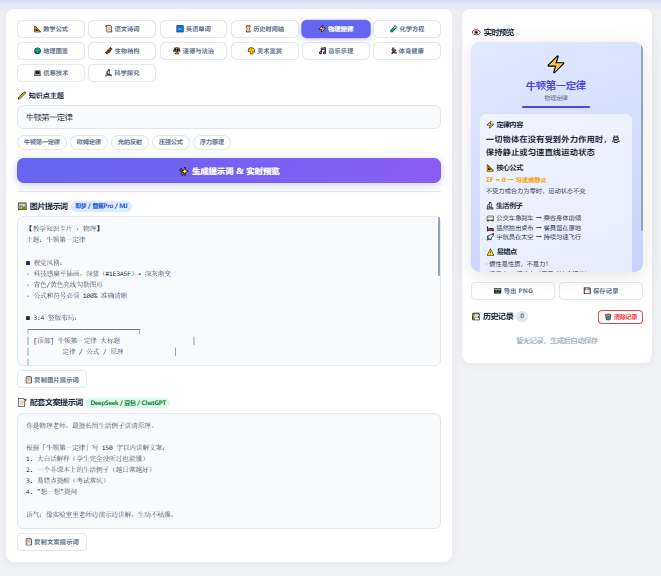Click the history count badge showing 0
This screenshot has width=661, height=576.
pyautogui.click(x=522, y=316)
